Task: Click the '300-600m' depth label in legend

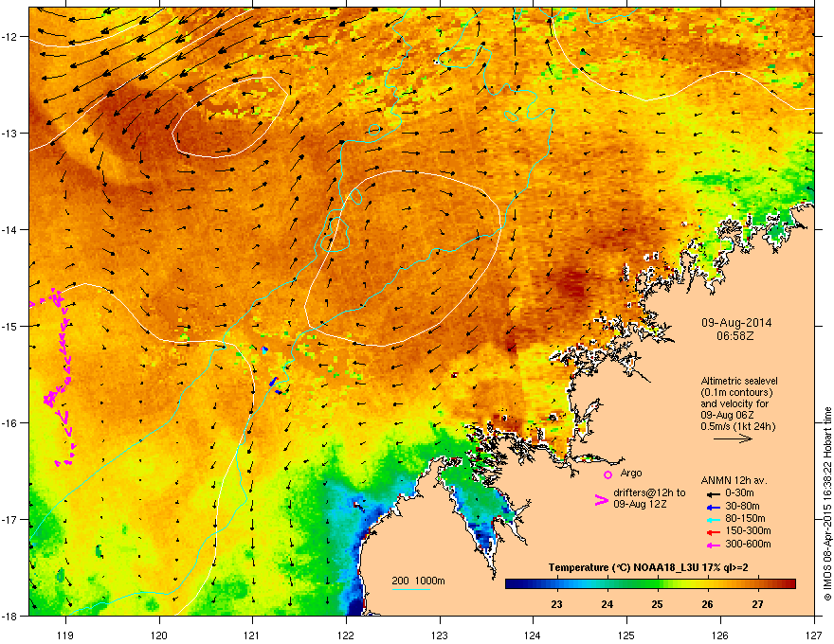Action: (748, 544)
